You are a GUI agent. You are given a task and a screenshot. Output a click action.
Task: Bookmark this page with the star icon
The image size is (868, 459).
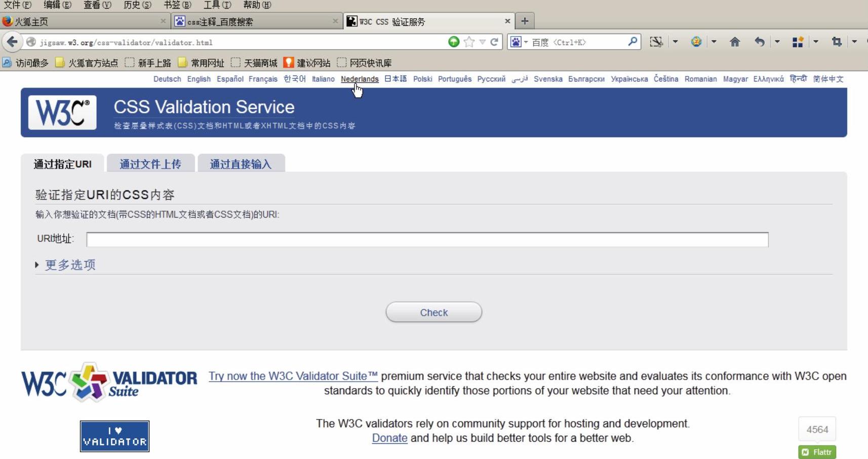point(469,41)
